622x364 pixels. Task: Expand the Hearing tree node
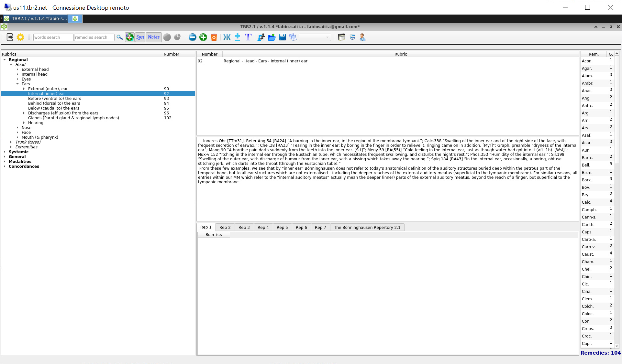click(x=24, y=123)
